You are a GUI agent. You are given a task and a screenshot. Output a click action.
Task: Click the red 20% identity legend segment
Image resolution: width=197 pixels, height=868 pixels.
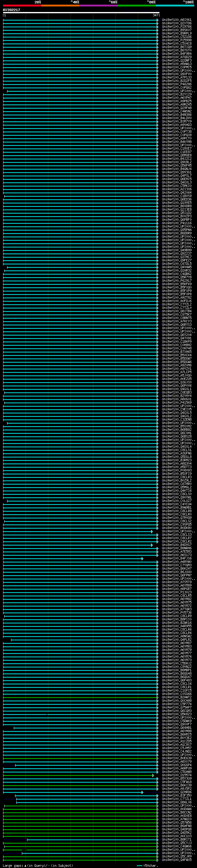[x=22, y=6]
